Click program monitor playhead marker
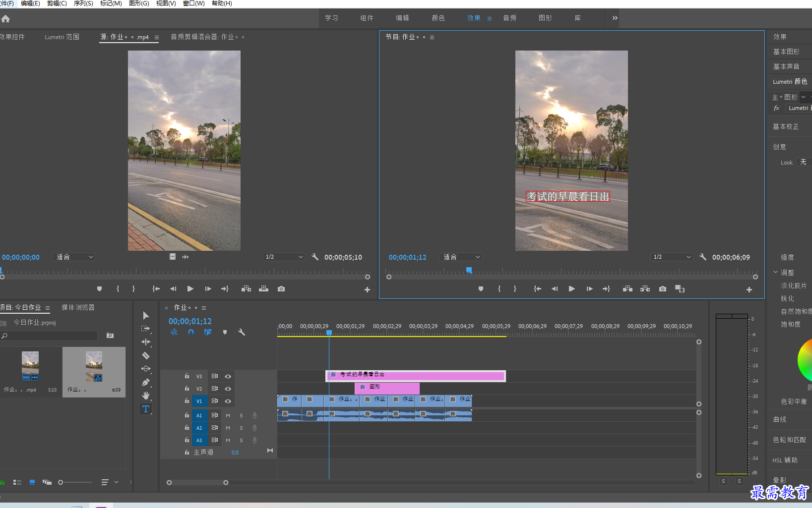This screenshot has height=508, width=812. [x=469, y=270]
